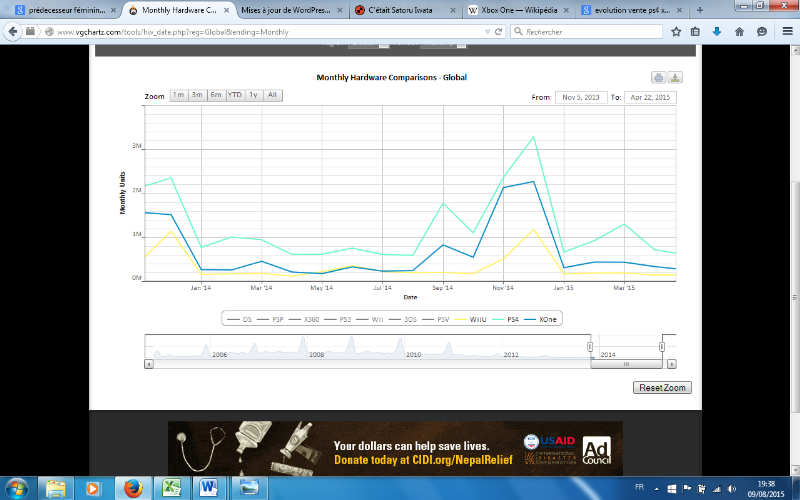This screenshot has height=500, width=800.
Task: Close the 'Xbox One — Wikipédia' tab
Action: [566, 10]
